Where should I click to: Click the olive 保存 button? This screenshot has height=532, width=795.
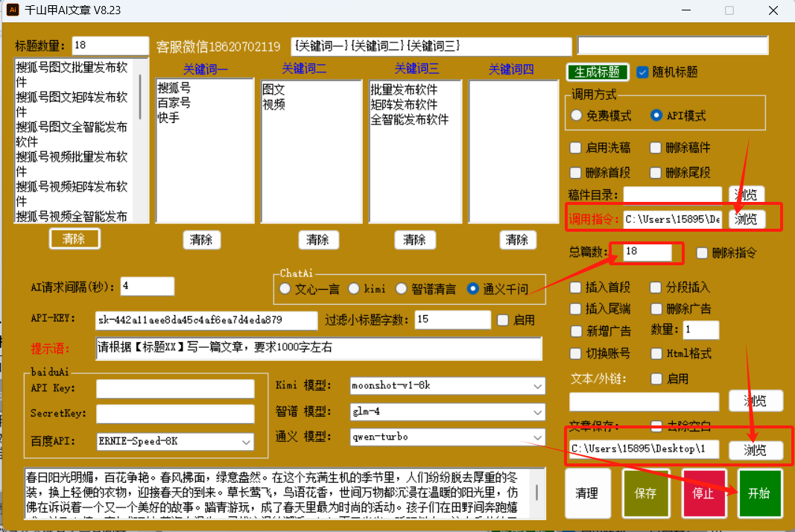pyautogui.click(x=645, y=493)
